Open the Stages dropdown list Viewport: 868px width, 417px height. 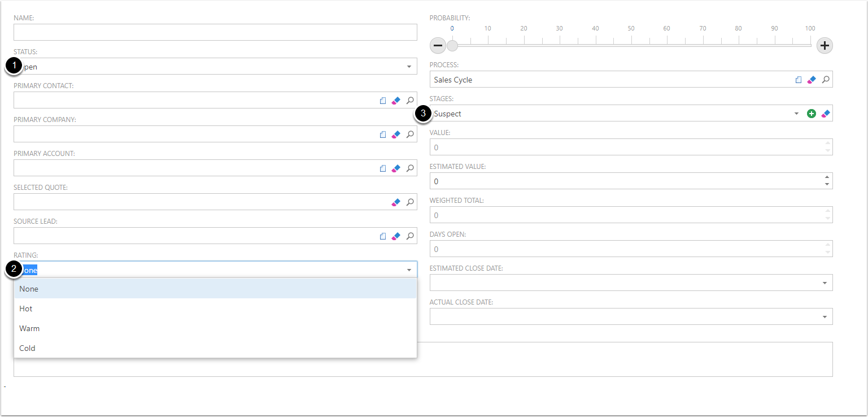tap(796, 114)
